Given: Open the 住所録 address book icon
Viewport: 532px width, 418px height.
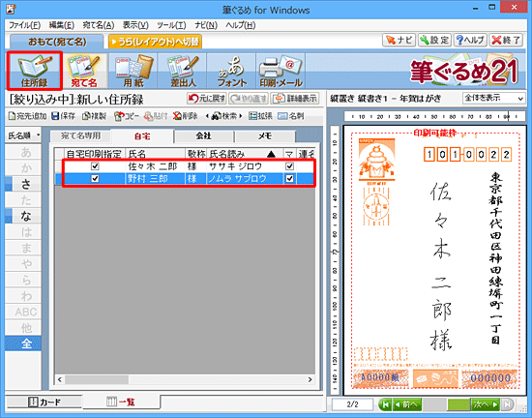Looking at the screenshot, I should (x=34, y=71).
